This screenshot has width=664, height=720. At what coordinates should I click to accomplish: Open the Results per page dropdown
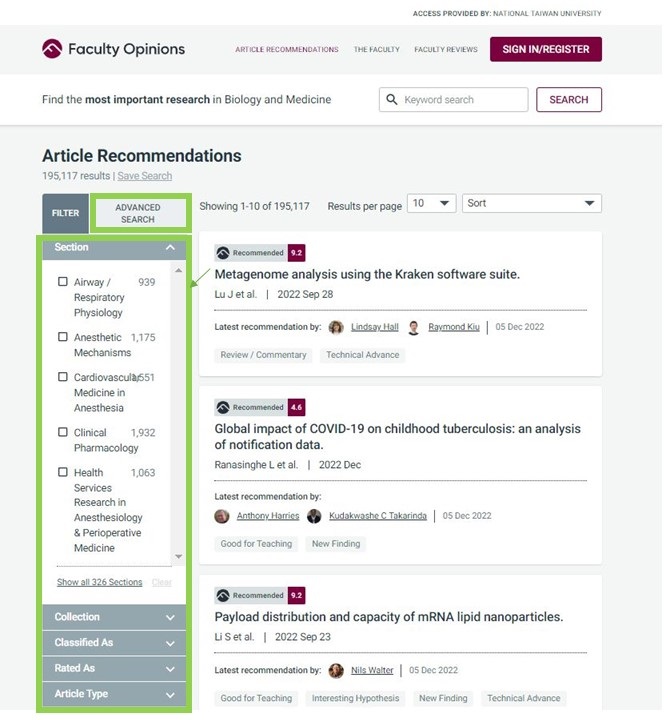tap(431, 203)
